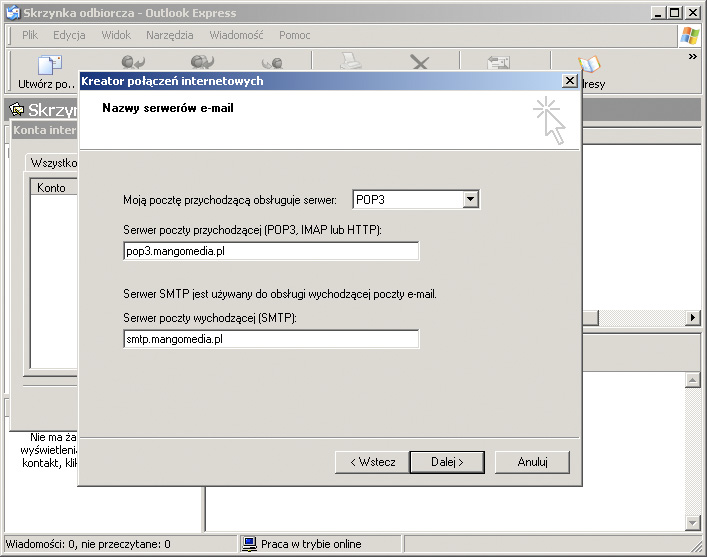Open the Edycja menu
This screenshot has width=707, height=557.
pos(69,35)
